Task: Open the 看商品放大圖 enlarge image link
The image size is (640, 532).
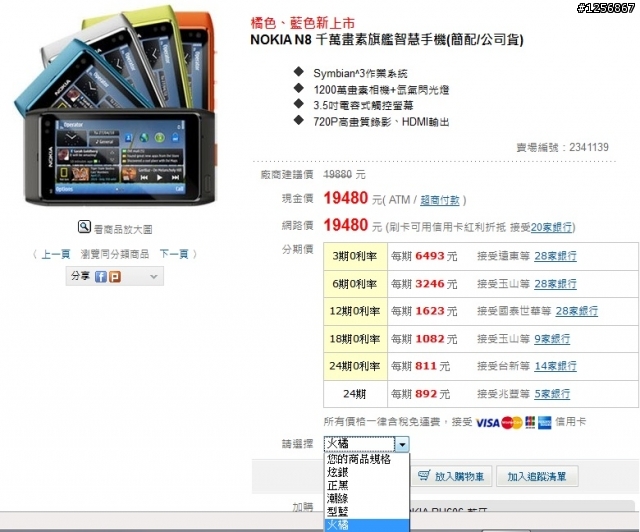Action: [123, 229]
